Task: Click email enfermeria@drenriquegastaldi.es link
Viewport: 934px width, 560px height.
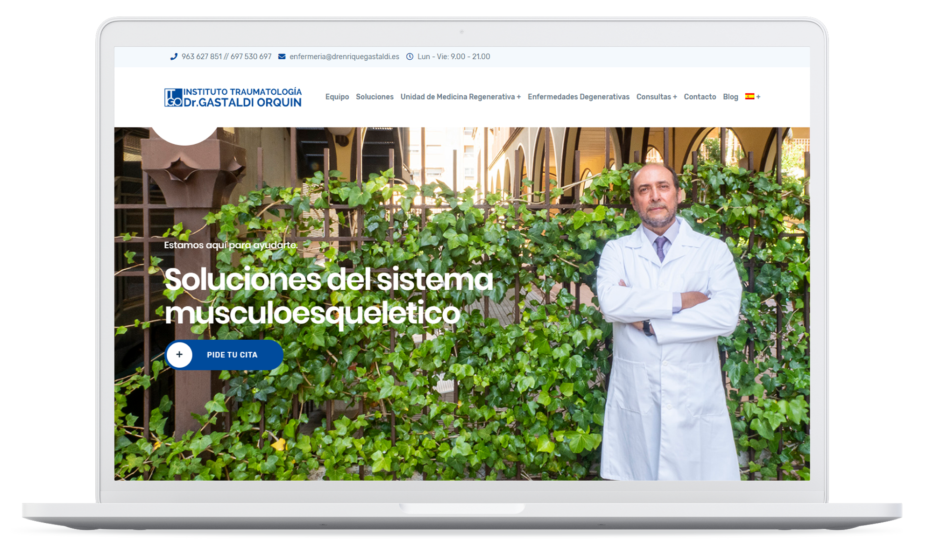Action: pos(344,56)
